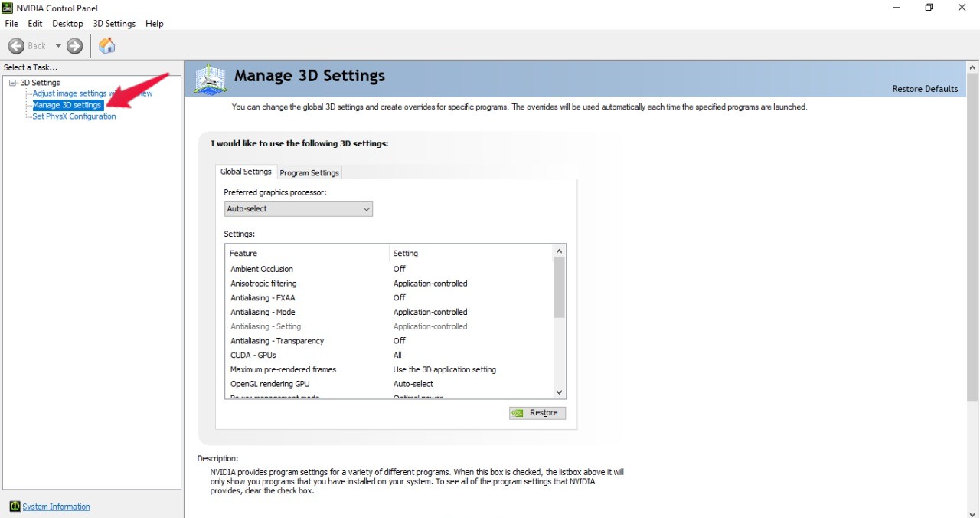Viewport: 980px width, 518px height.
Task: Select the Anisotropic filtering row
Action: tap(389, 284)
